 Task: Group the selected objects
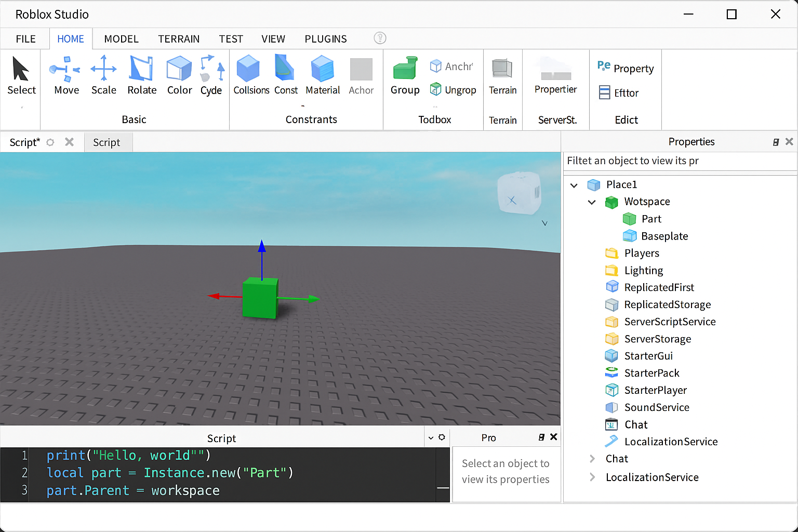click(x=405, y=76)
